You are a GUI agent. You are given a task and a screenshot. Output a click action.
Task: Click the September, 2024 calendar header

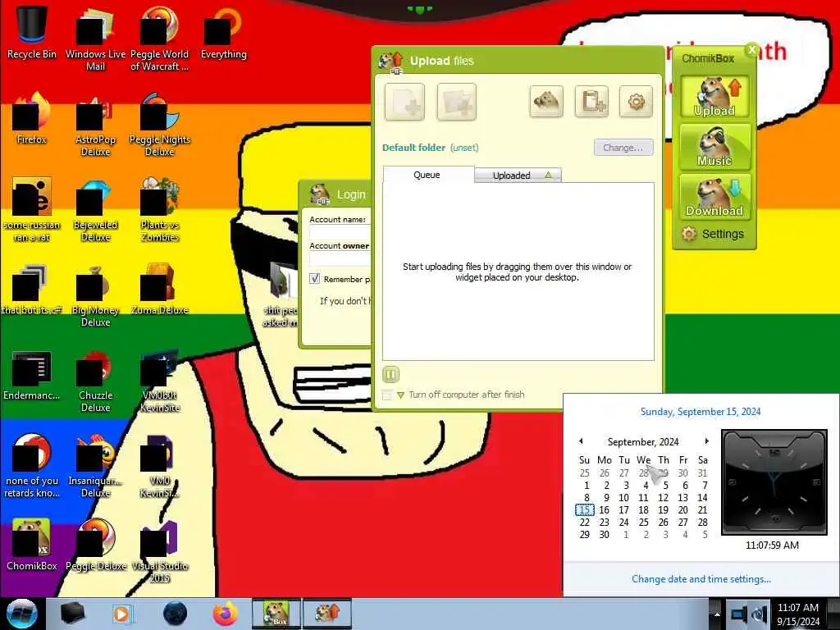[643, 442]
